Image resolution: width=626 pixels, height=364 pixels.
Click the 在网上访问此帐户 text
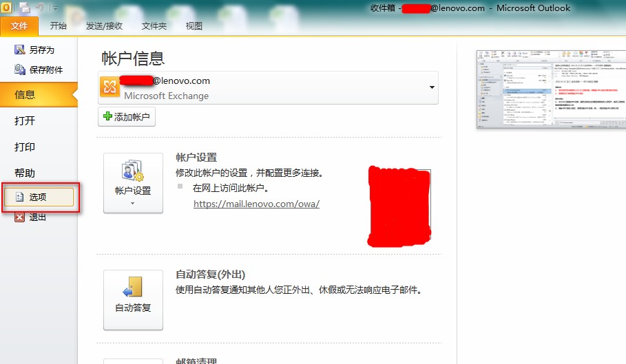click(231, 188)
